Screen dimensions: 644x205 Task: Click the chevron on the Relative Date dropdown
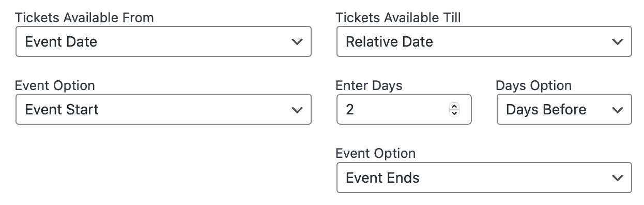tap(617, 41)
